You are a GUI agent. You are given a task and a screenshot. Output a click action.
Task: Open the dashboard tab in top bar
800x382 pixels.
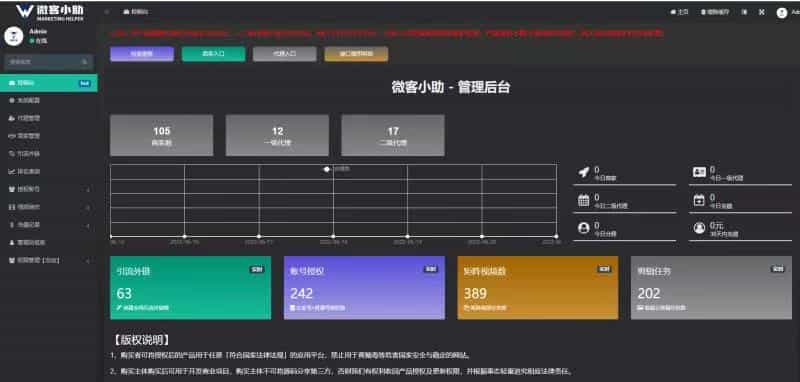136,12
